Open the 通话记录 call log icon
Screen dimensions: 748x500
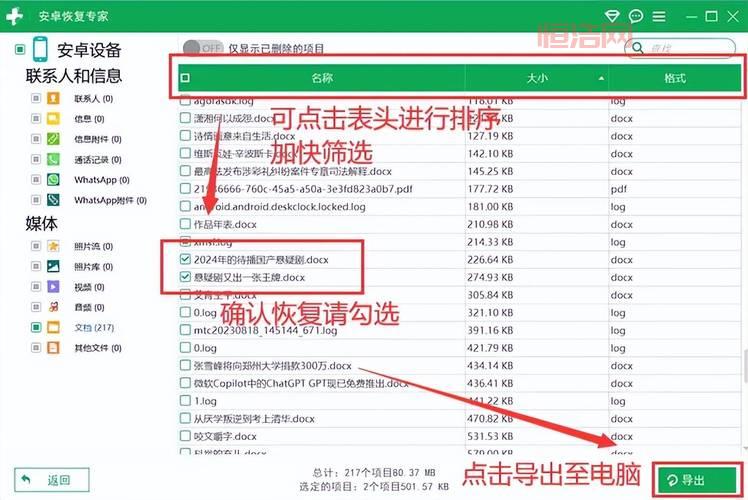tap(54, 159)
